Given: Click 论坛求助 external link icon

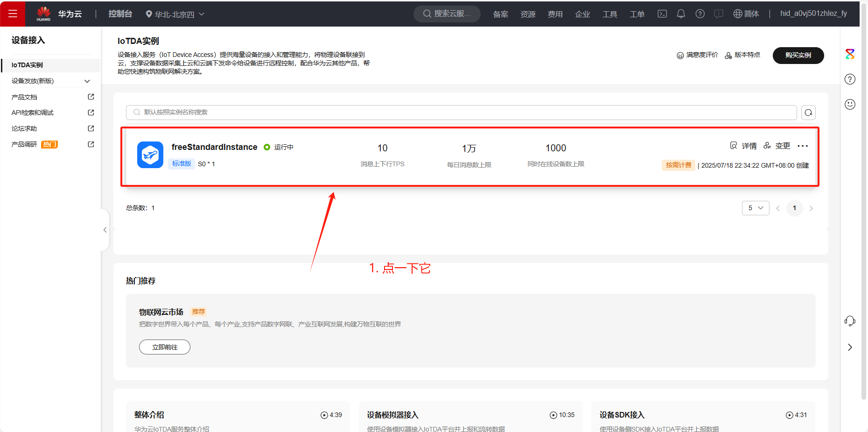Looking at the screenshot, I should pyautogui.click(x=91, y=128).
